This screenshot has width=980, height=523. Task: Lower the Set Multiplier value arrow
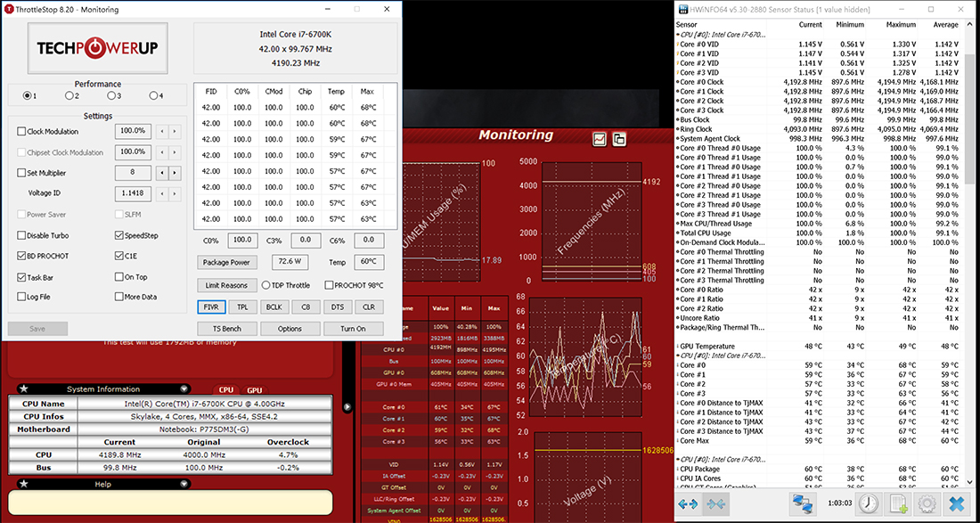tap(162, 173)
